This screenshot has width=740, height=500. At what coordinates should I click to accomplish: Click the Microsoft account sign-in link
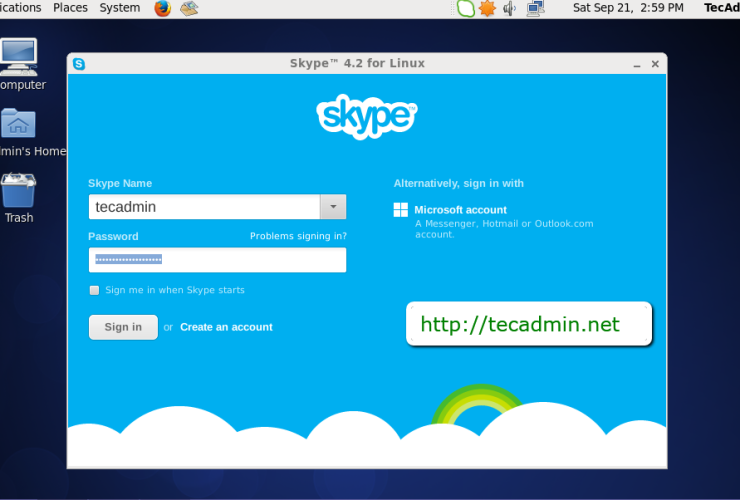pos(460,210)
